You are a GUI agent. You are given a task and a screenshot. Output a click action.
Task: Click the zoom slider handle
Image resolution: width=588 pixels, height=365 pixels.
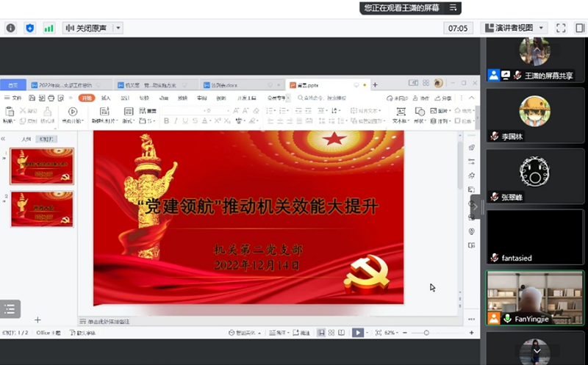[x=426, y=333]
